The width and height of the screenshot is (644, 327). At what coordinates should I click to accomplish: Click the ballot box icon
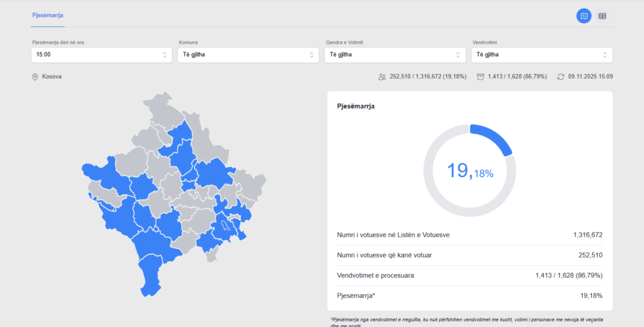[x=480, y=77]
